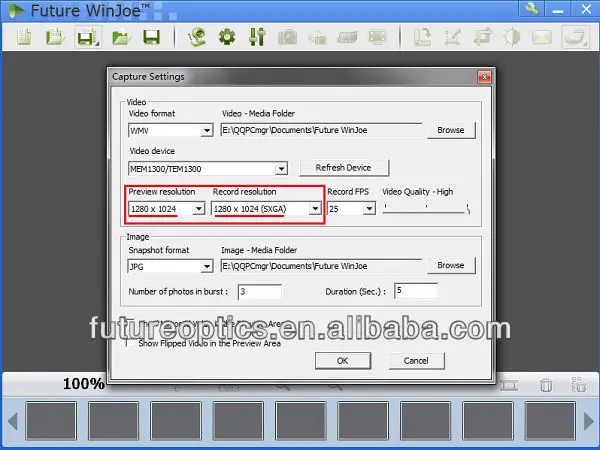Expand the Record FPS dropdown
The height and width of the screenshot is (450, 600).
click(369, 209)
